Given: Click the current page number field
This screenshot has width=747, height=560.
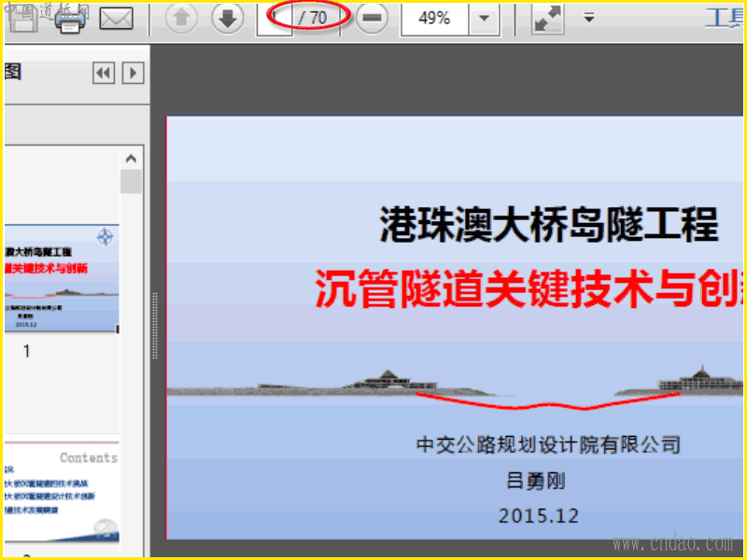Looking at the screenshot, I should point(275,18).
